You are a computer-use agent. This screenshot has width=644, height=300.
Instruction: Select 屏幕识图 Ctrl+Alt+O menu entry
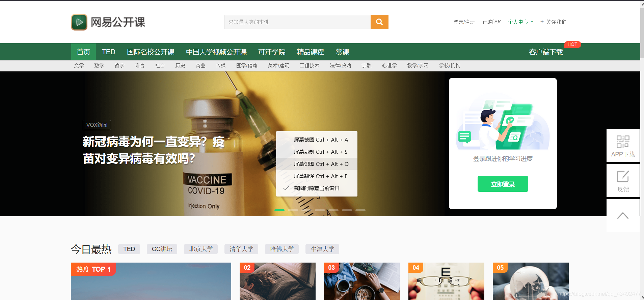pyautogui.click(x=317, y=164)
